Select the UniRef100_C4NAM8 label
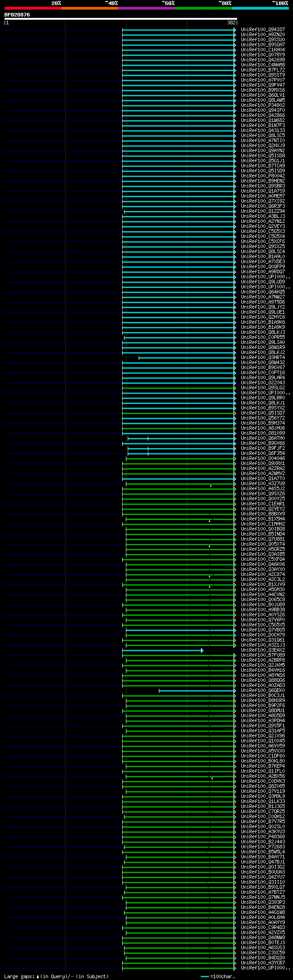The width and height of the screenshot is (293, 980). click(263, 65)
